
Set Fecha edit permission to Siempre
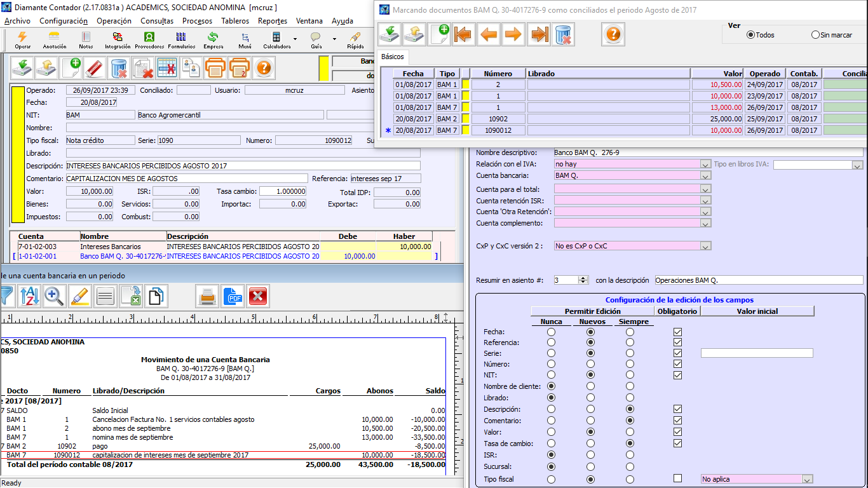click(630, 332)
